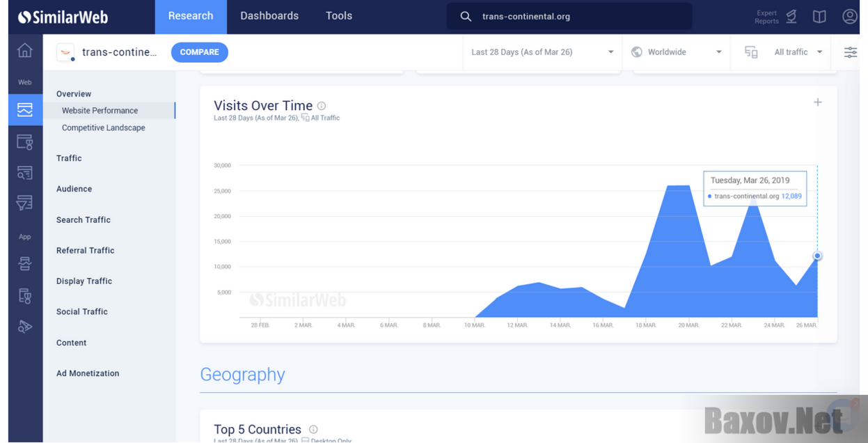Click the Mar 26 chart data point
The height and width of the screenshot is (443, 868).
click(818, 256)
